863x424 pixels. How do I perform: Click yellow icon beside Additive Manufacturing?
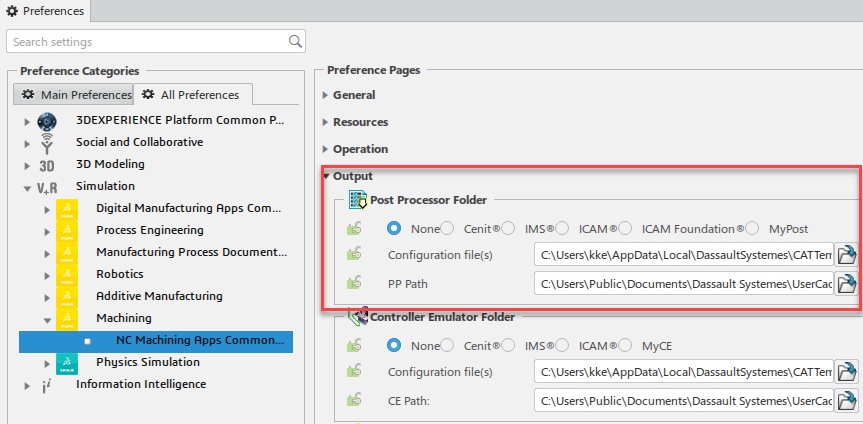pos(67,297)
